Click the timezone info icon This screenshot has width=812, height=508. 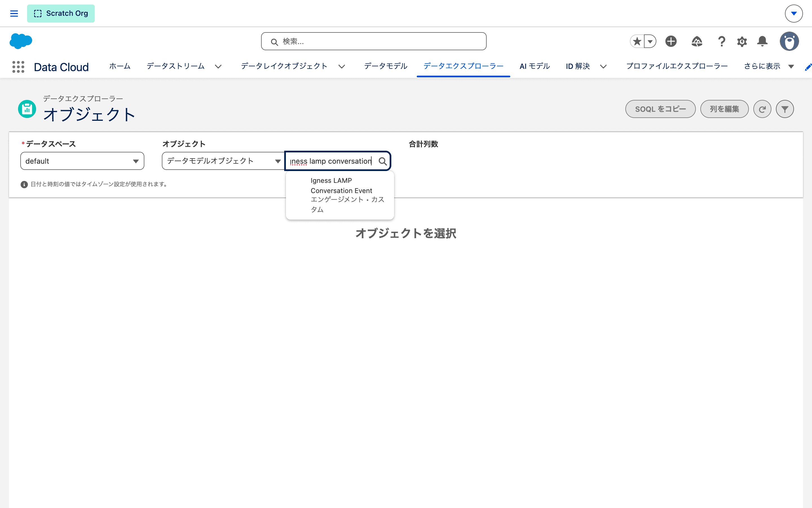click(x=24, y=185)
